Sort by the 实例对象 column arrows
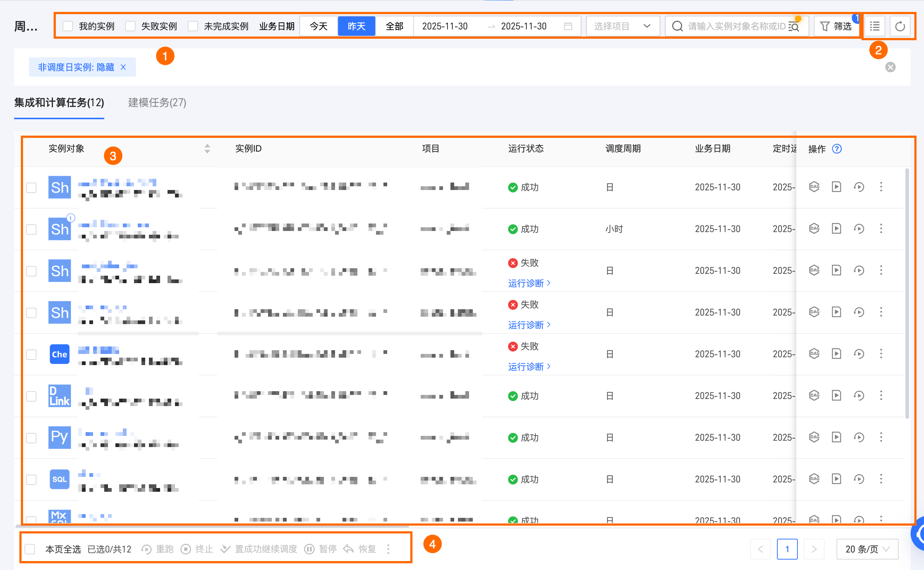924x570 pixels. point(207,149)
